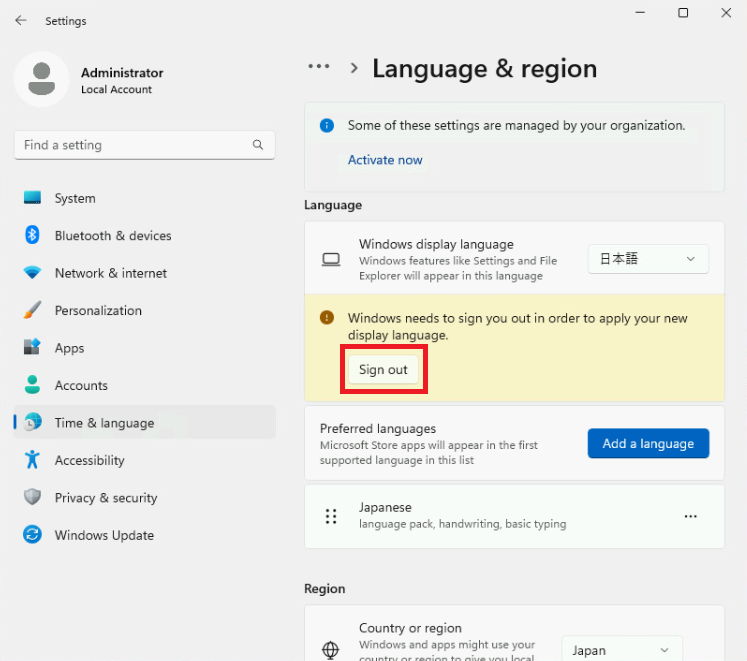Click the laptop icon beside display language
Image resolution: width=747 pixels, height=661 pixels.
[x=331, y=260]
